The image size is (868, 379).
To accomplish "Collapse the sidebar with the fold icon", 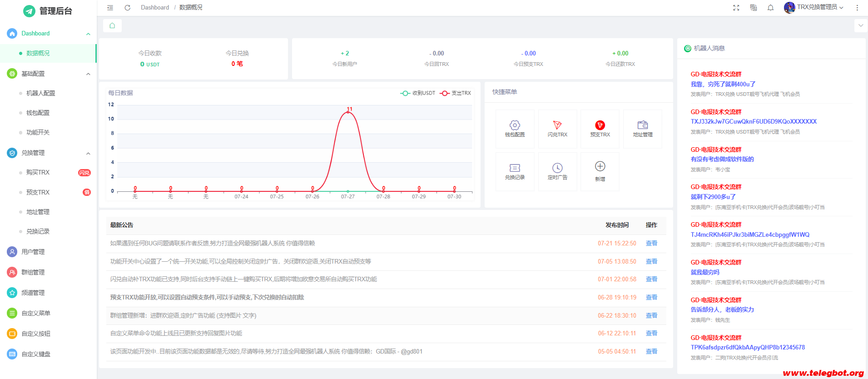I will tap(110, 8).
